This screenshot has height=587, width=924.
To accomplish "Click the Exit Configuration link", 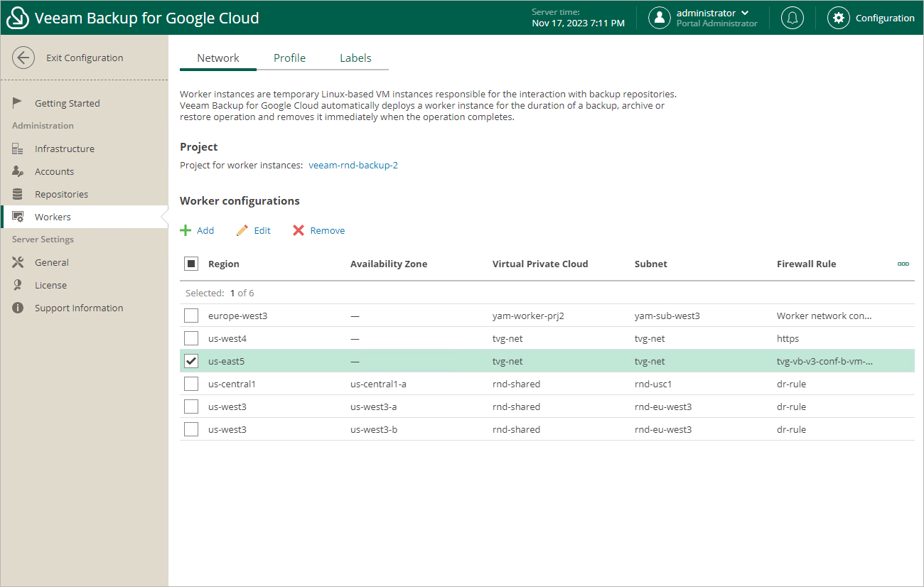I will [85, 58].
